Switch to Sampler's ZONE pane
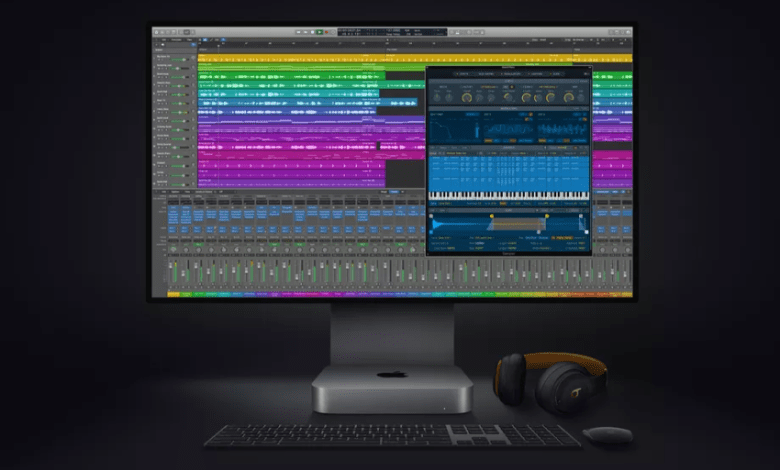This screenshot has height=470, width=780. click(556, 74)
